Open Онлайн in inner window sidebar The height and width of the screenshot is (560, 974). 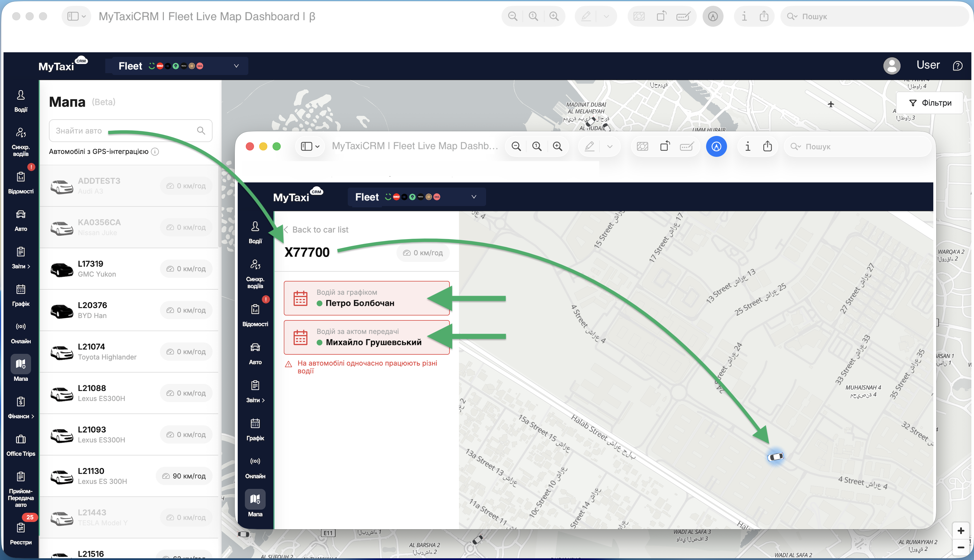point(255,468)
